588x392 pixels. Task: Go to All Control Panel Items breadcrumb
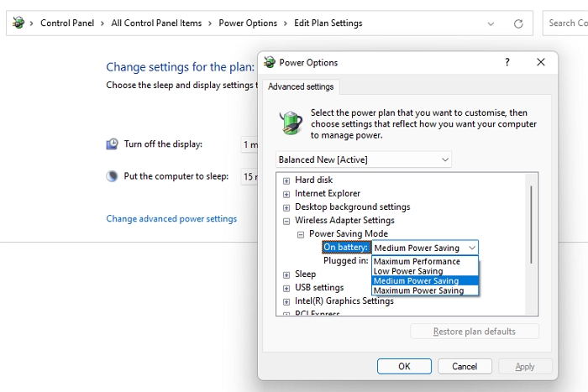[x=156, y=23]
